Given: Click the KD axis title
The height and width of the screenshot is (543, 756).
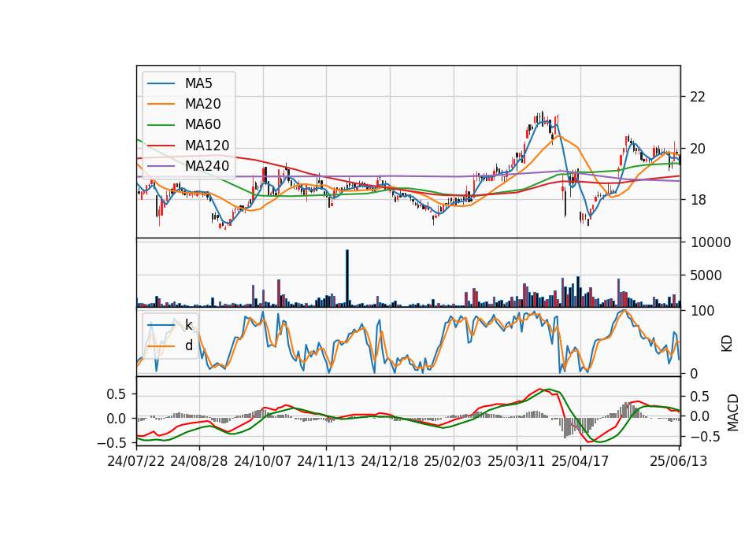Looking at the screenshot, I should click(727, 343).
